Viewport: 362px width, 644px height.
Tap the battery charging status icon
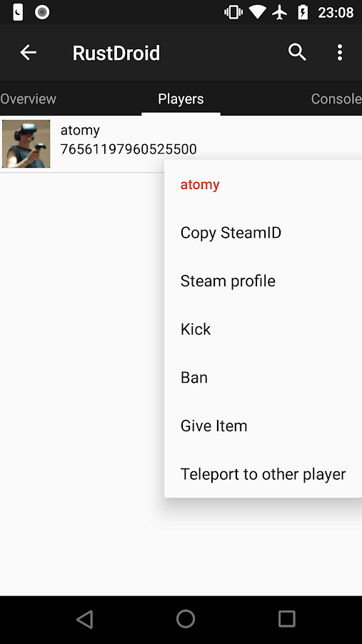click(303, 12)
